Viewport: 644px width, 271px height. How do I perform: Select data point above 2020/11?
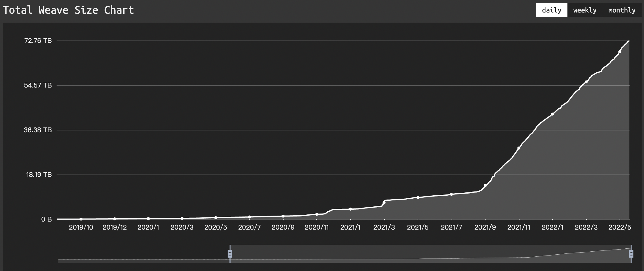(x=317, y=214)
